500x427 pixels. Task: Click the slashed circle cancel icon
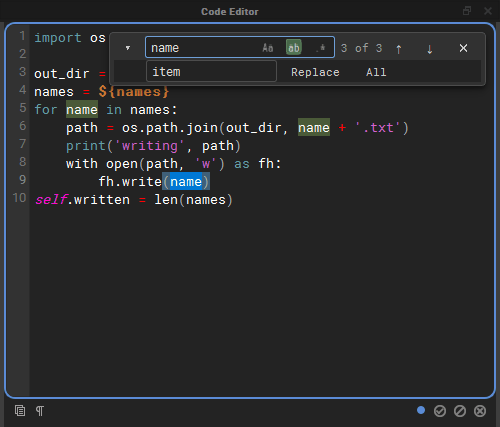click(460, 411)
